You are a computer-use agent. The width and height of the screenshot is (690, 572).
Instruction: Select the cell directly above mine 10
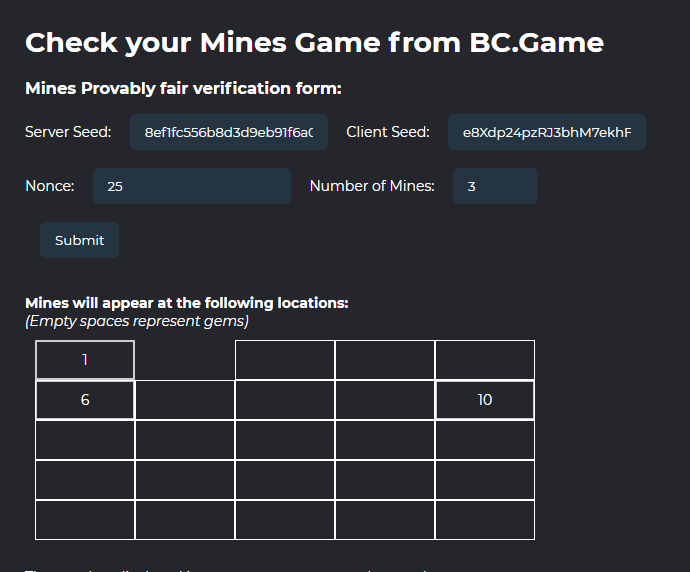(x=485, y=360)
